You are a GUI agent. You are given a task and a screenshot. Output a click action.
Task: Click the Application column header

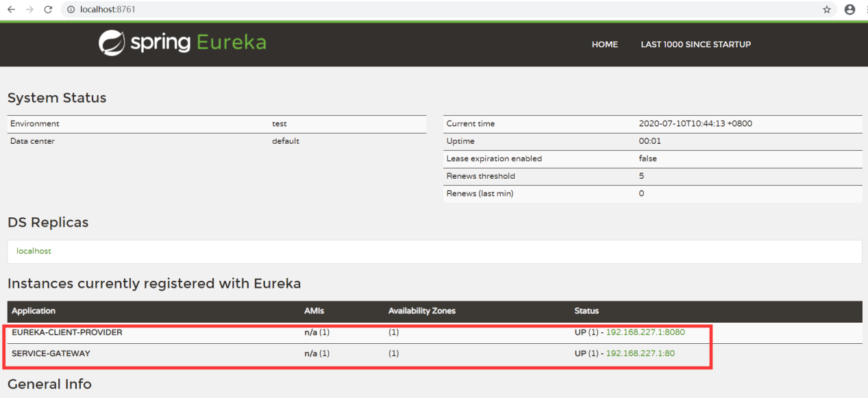(x=33, y=310)
